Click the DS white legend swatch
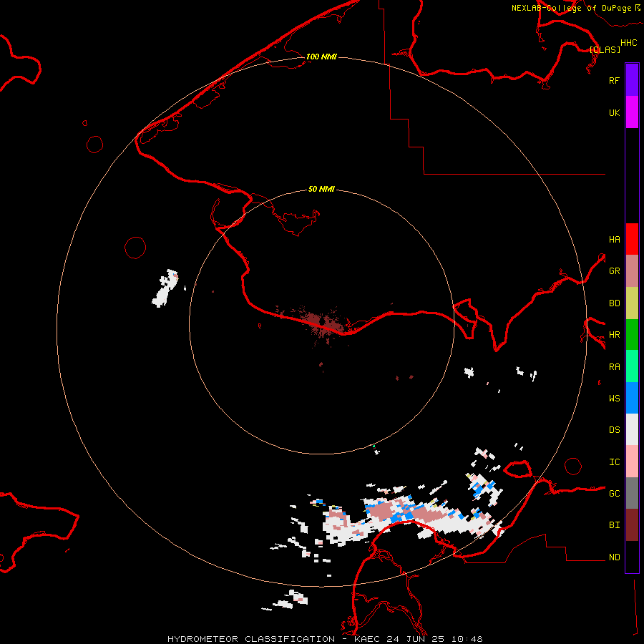Screen dimensions: 644x644 point(632,429)
